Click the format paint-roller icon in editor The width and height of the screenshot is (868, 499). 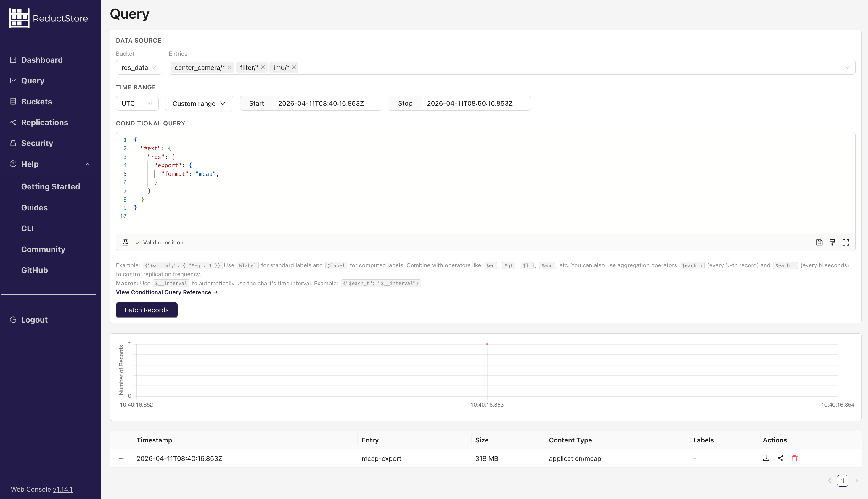click(x=832, y=242)
